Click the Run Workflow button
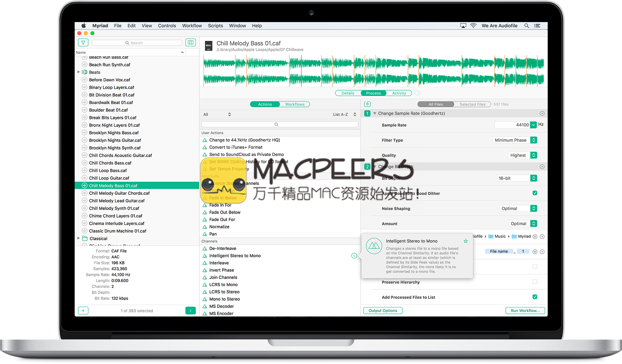622x364 pixels. 525,311
